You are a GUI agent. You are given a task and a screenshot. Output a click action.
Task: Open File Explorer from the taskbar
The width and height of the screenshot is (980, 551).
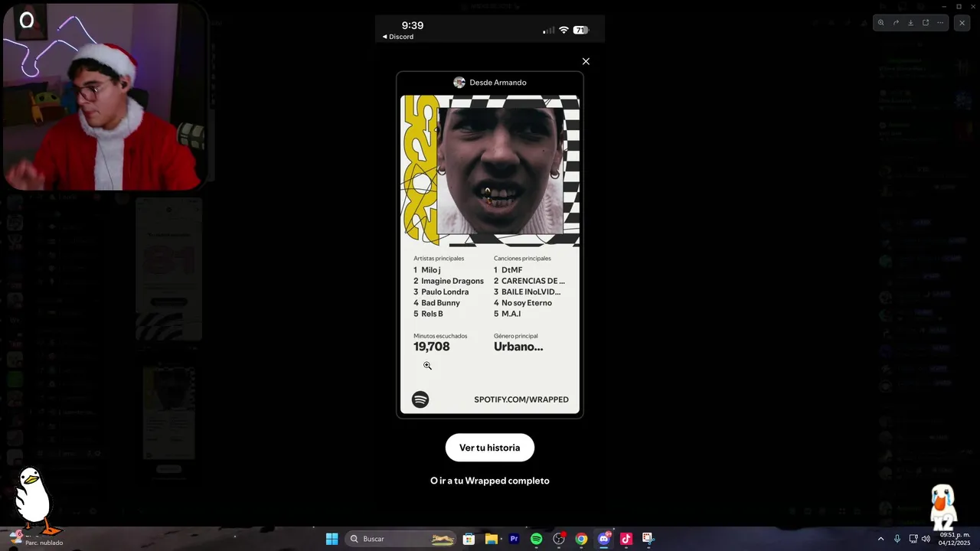click(x=492, y=539)
